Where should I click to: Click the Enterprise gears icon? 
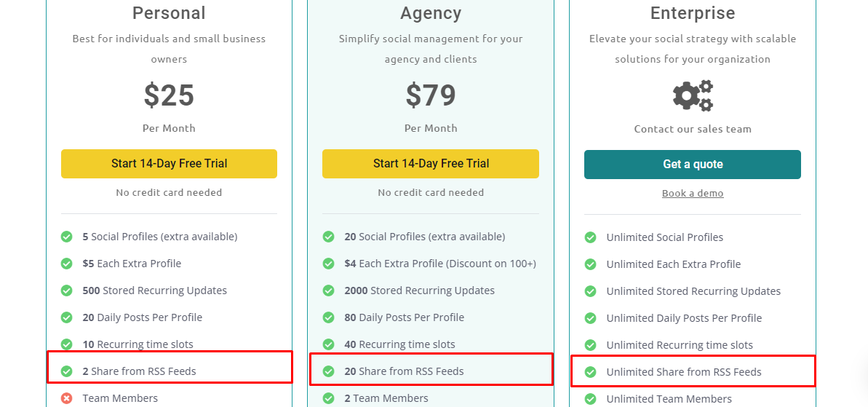tap(693, 96)
